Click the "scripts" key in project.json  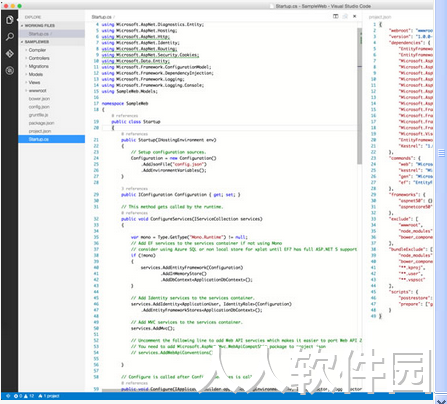(401, 292)
